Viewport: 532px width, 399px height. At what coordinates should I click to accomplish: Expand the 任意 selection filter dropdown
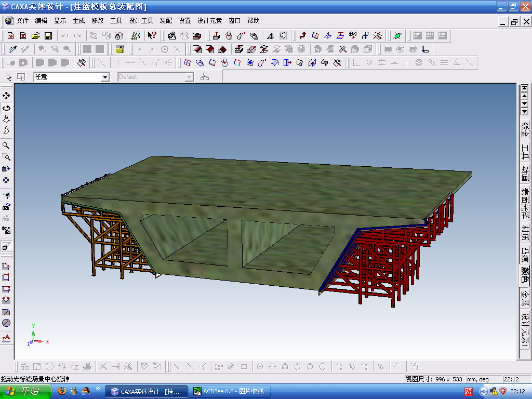(x=105, y=77)
